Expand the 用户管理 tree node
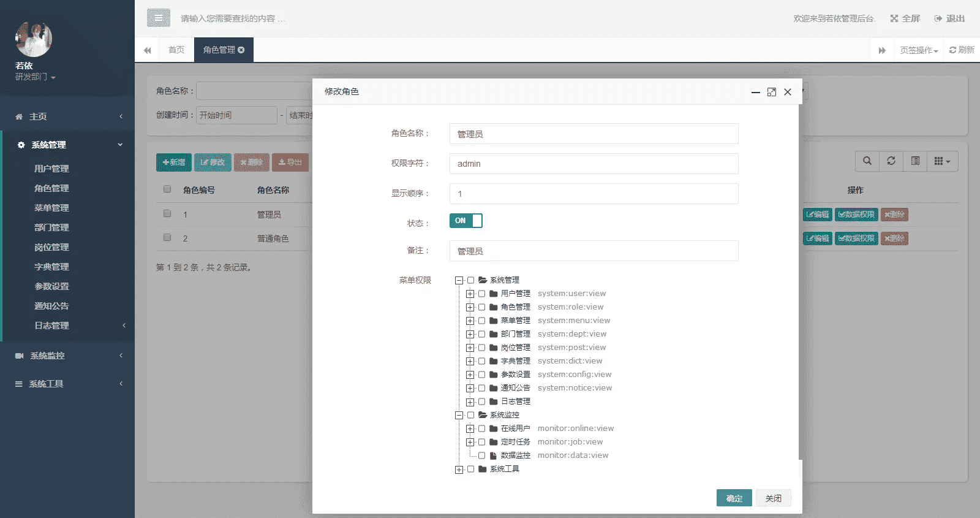Viewport: 980px width, 518px height. click(x=470, y=294)
